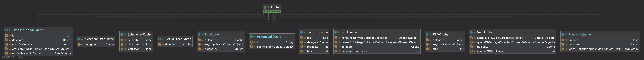Click the delegate field in SerializedCache
Image resolution: width=644 pixels, height=60 pixels.
[171, 44]
